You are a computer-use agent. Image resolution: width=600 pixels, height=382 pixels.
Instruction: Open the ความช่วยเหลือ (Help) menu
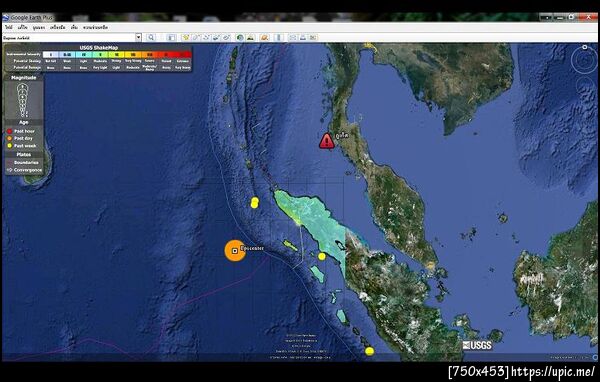[95, 28]
